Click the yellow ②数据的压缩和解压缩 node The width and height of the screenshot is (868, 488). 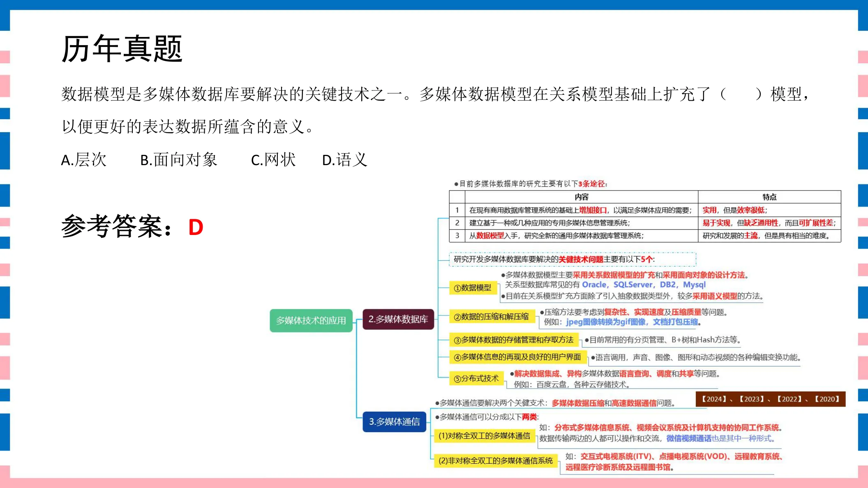[x=492, y=317]
